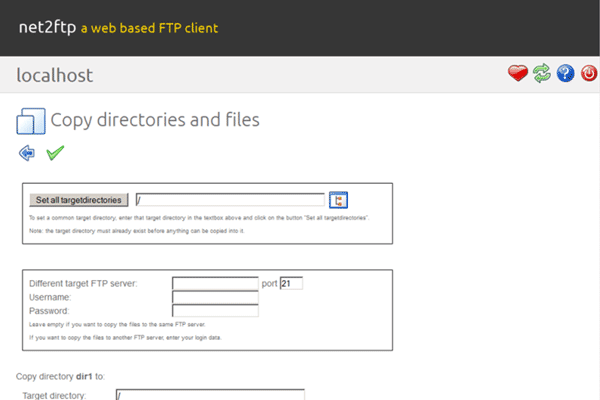Click the copy pages icon beside the heading
Image resolution: width=600 pixels, height=400 pixels.
click(x=30, y=121)
